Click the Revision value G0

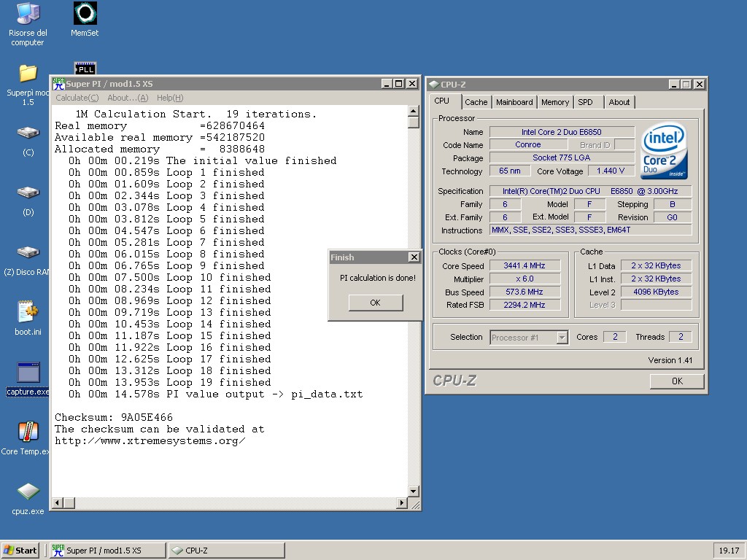point(672,217)
